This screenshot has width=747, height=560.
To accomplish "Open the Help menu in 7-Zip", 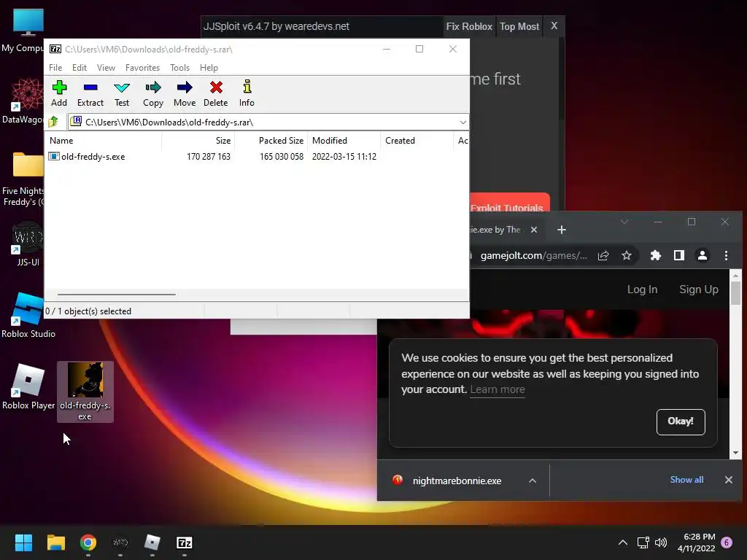I will click(209, 68).
